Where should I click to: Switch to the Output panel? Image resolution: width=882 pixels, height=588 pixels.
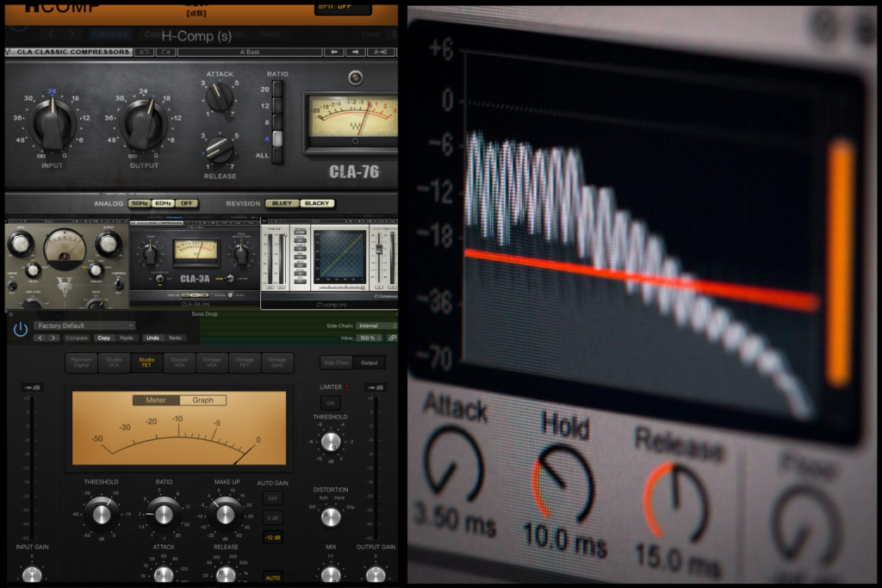pyautogui.click(x=370, y=362)
